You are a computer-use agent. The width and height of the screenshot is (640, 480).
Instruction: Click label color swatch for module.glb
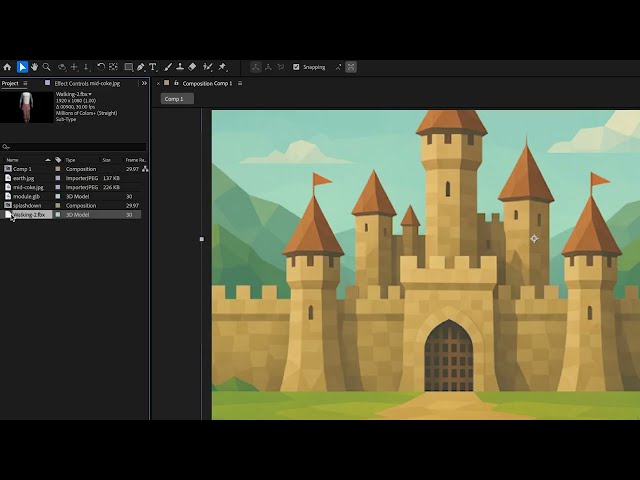(x=58, y=196)
